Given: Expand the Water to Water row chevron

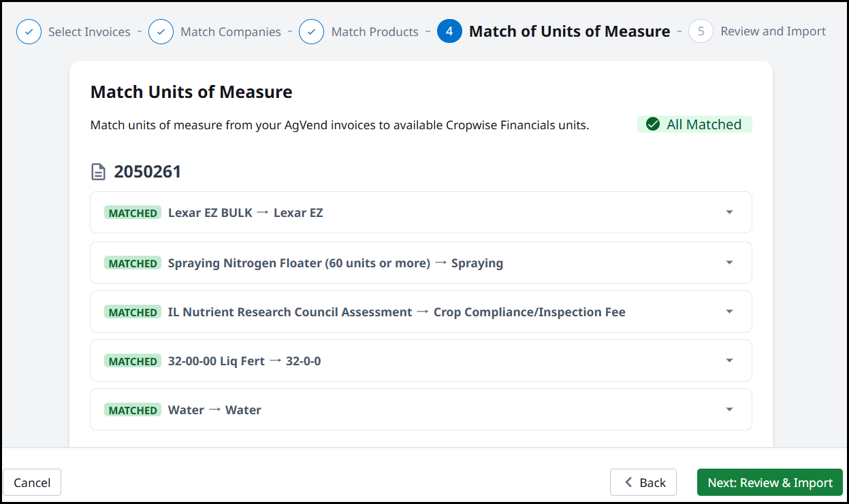Looking at the screenshot, I should (729, 409).
